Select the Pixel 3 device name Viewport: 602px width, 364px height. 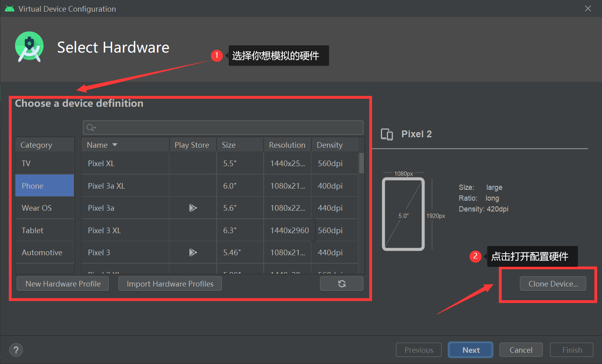click(99, 252)
